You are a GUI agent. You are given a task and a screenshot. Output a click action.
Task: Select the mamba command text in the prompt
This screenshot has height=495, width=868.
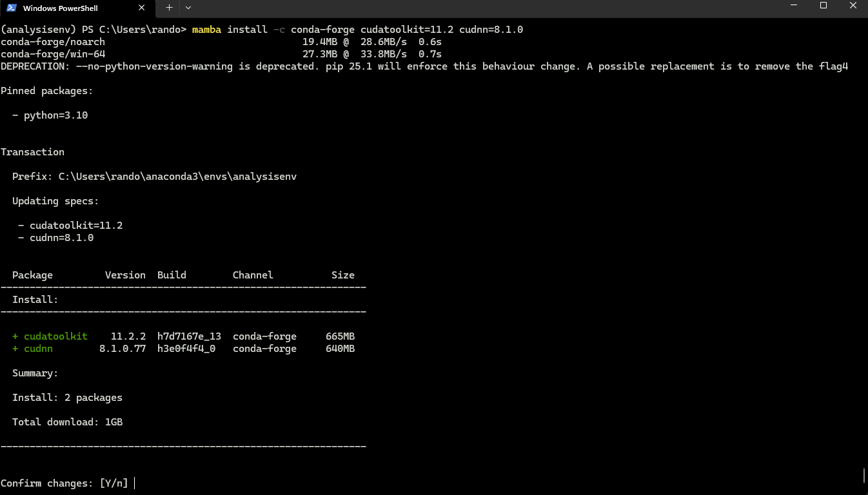point(206,29)
